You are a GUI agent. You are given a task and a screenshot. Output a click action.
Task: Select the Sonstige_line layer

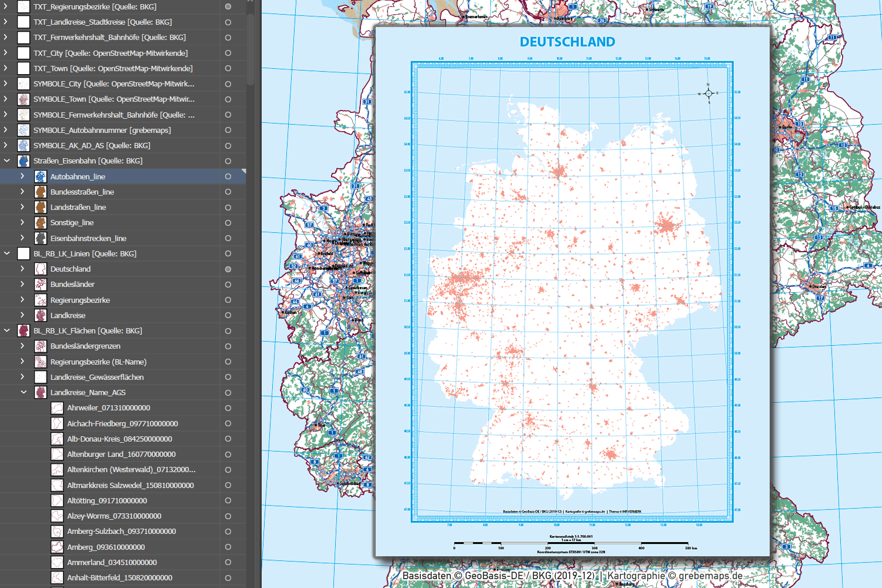point(72,223)
